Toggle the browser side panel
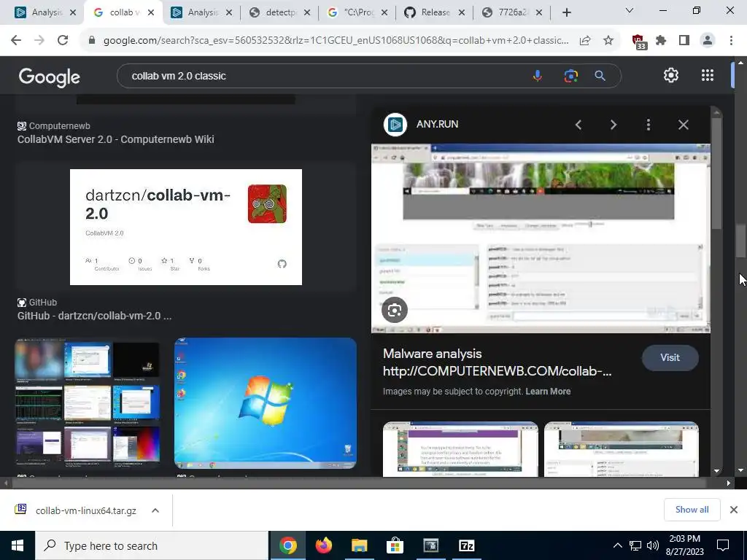747x560 pixels. (x=684, y=41)
